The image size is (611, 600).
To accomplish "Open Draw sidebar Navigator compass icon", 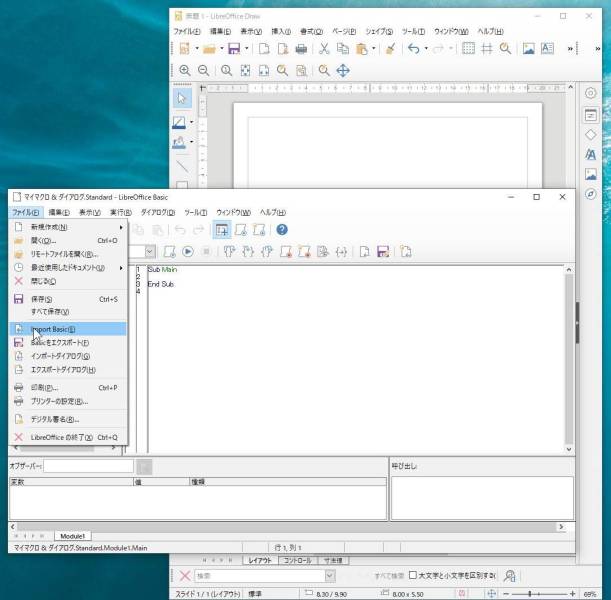I will pyautogui.click(x=591, y=194).
